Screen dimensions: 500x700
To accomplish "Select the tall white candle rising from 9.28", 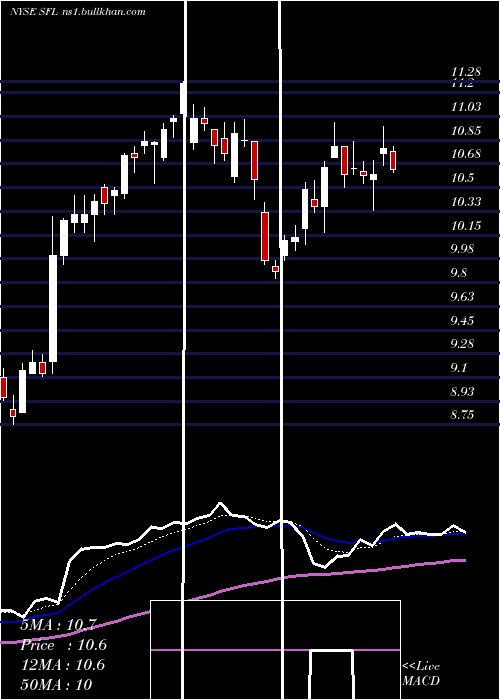I will [53, 308].
